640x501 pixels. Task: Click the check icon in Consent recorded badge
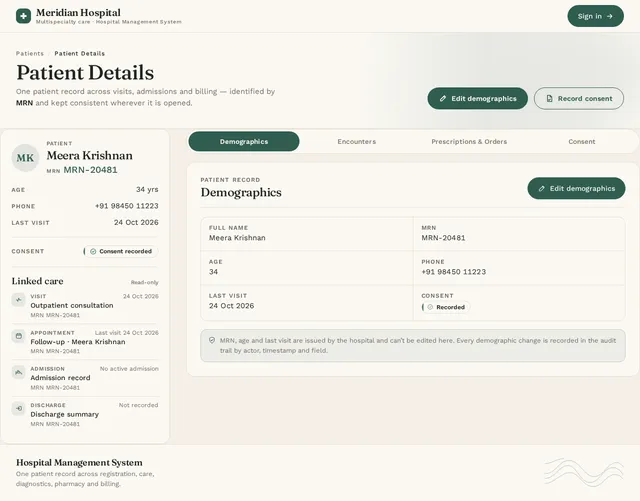[93, 252]
